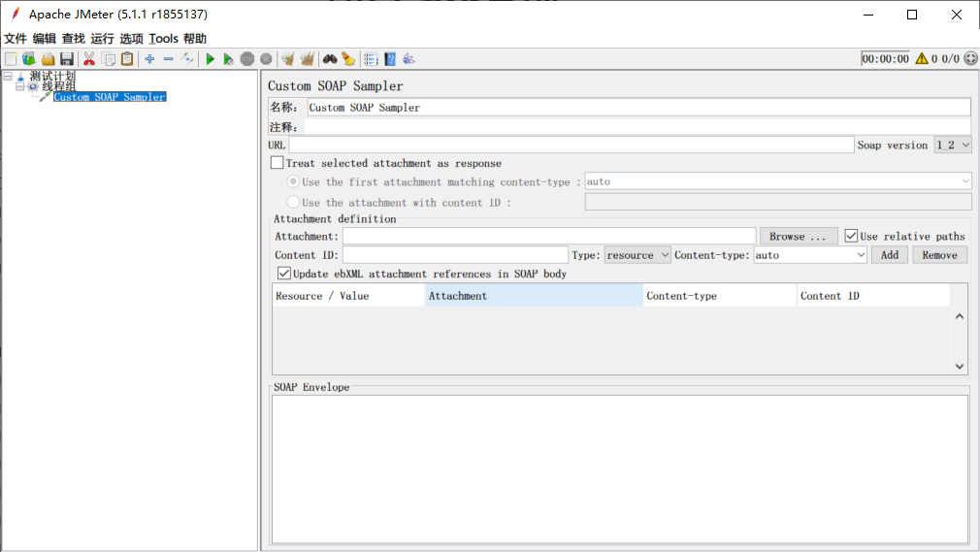The image size is (980, 552).
Task: Open the Soap version dropdown
Action: coord(952,145)
